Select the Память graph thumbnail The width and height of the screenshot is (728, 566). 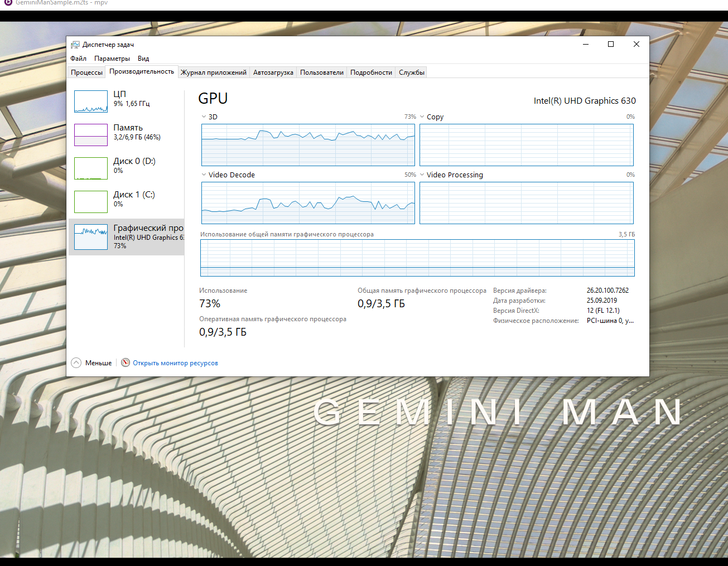[91, 135]
